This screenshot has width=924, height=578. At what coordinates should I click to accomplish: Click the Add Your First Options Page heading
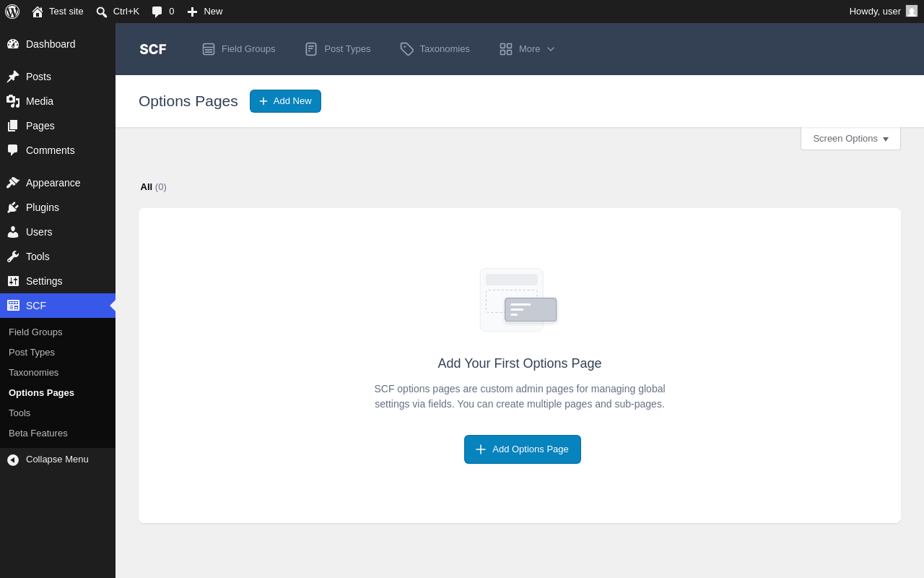click(x=520, y=363)
